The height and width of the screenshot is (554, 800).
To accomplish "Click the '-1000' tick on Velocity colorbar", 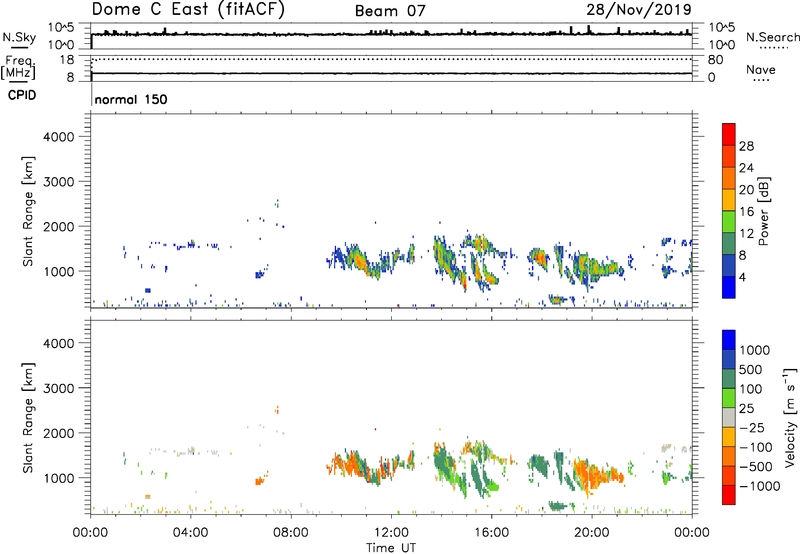I will [x=759, y=486].
